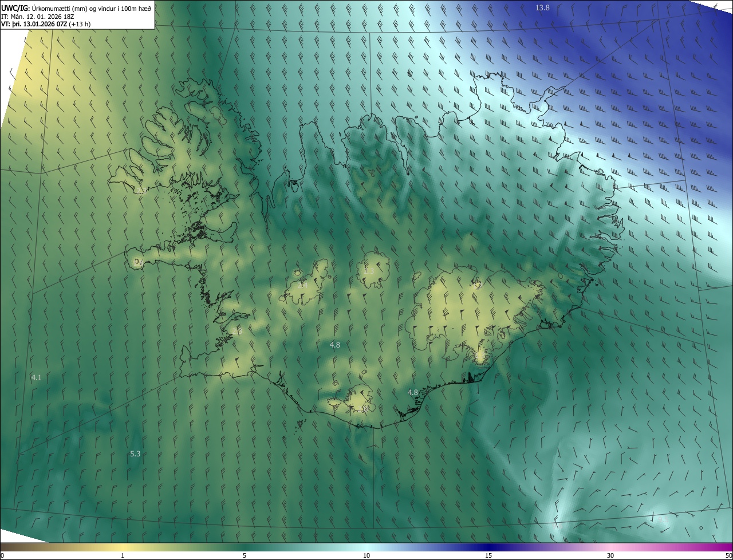Click the colour scale tick label "30"

click(610, 555)
